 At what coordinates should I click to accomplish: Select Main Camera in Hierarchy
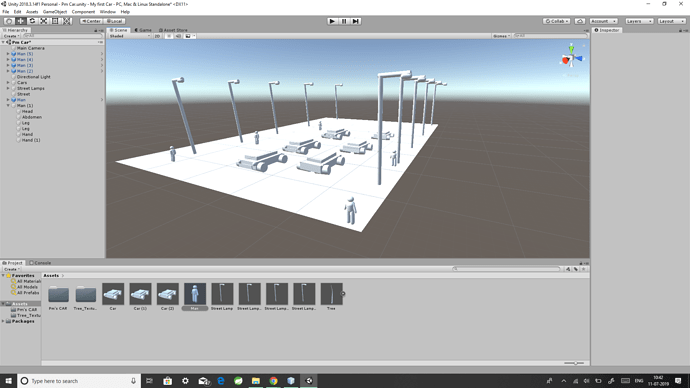tap(30, 48)
